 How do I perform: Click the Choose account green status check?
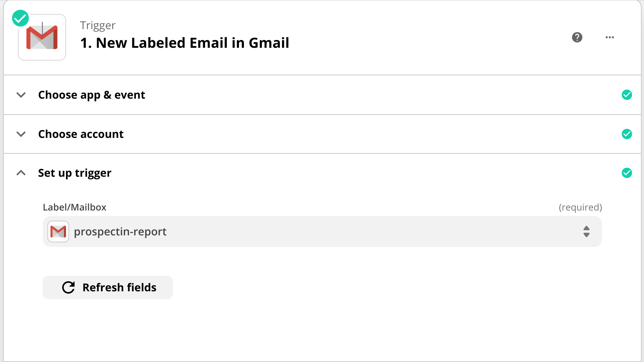[627, 134]
